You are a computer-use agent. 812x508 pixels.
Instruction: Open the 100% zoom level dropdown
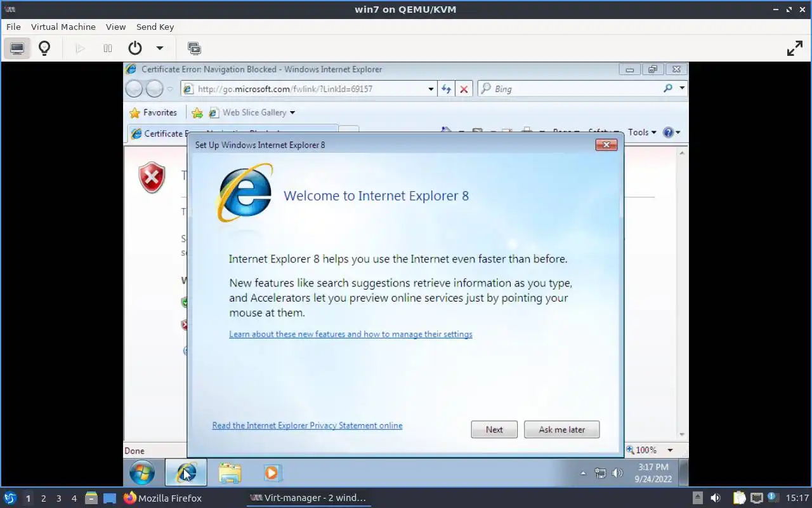click(670, 450)
